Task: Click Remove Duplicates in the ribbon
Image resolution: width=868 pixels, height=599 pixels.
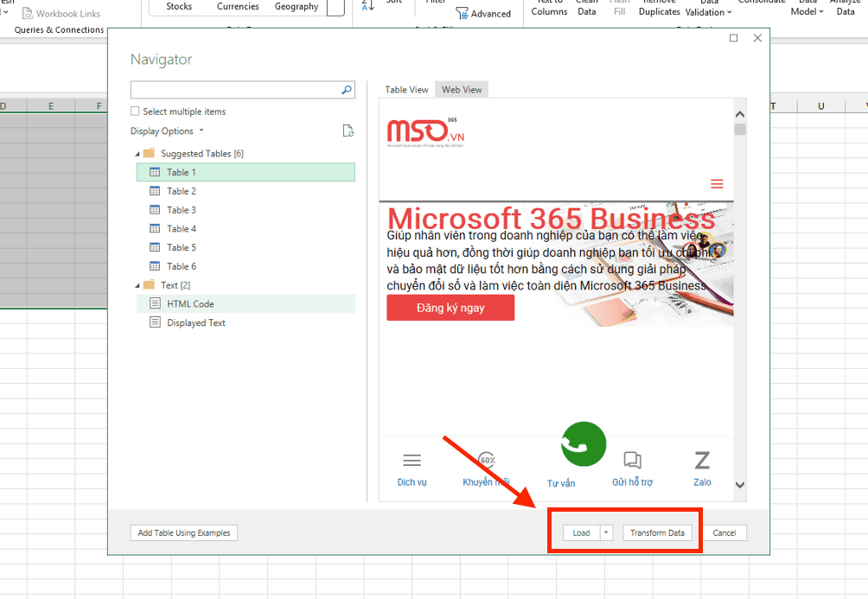Action: click(x=660, y=9)
